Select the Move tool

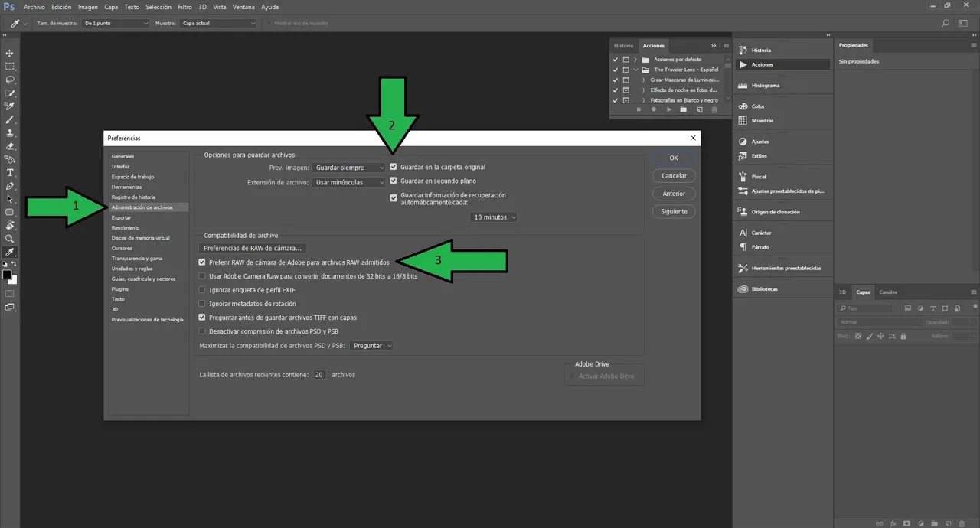pyautogui.click(x=10, y=53)
